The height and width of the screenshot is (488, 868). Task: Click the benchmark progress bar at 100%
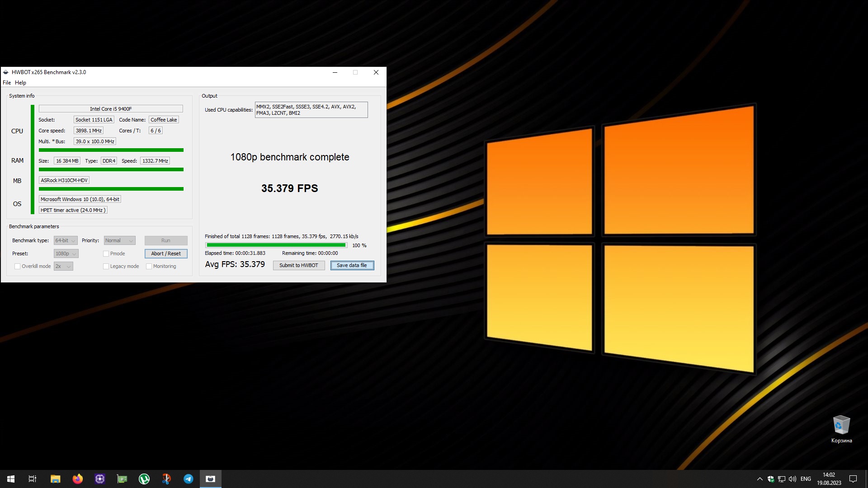276,245
